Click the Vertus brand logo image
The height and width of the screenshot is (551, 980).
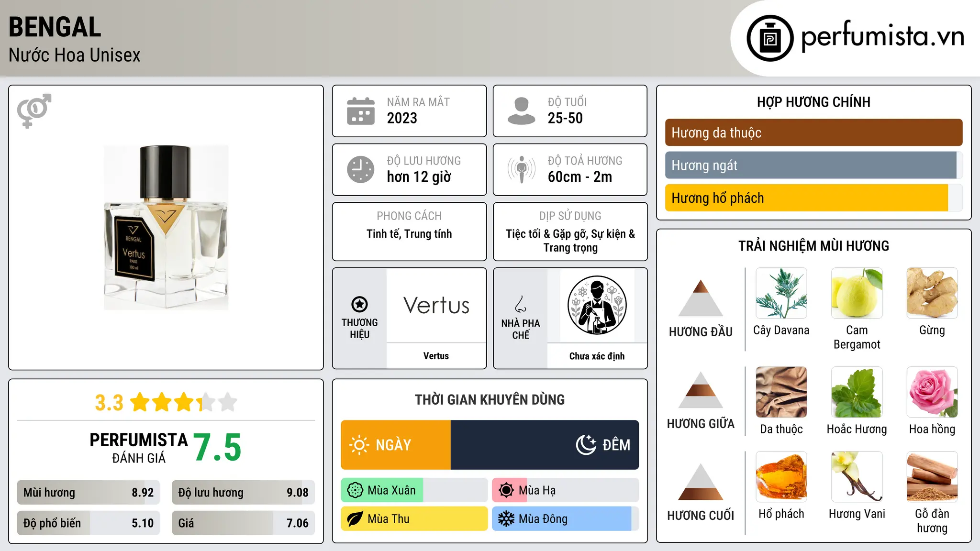[x=436, y=305]
